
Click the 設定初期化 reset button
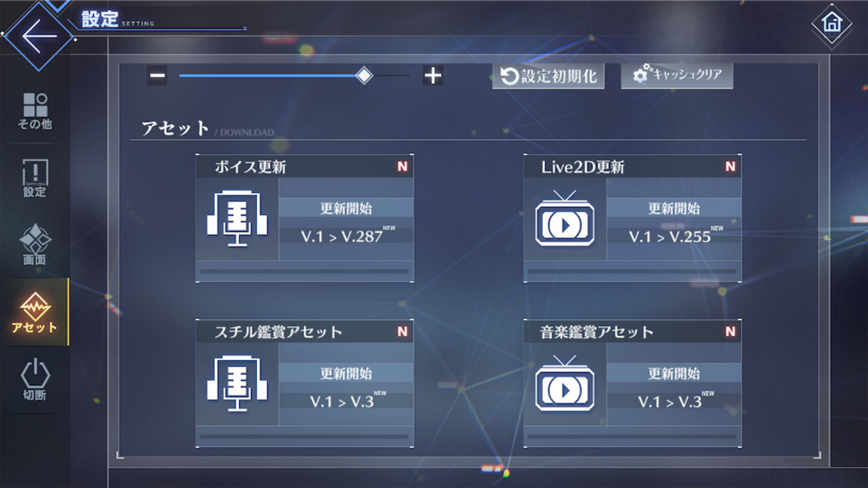pyautogui.click(x=548, y=76)
